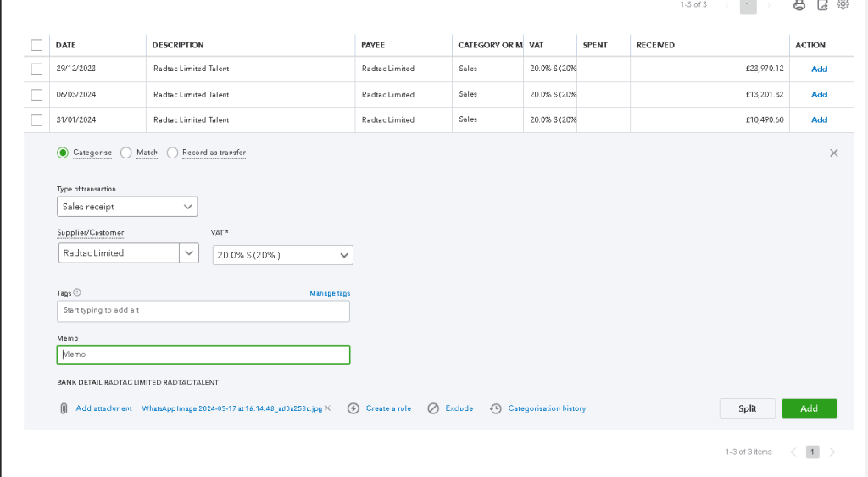Select the Match radio option
868x477 pixels.
(126, 153)
